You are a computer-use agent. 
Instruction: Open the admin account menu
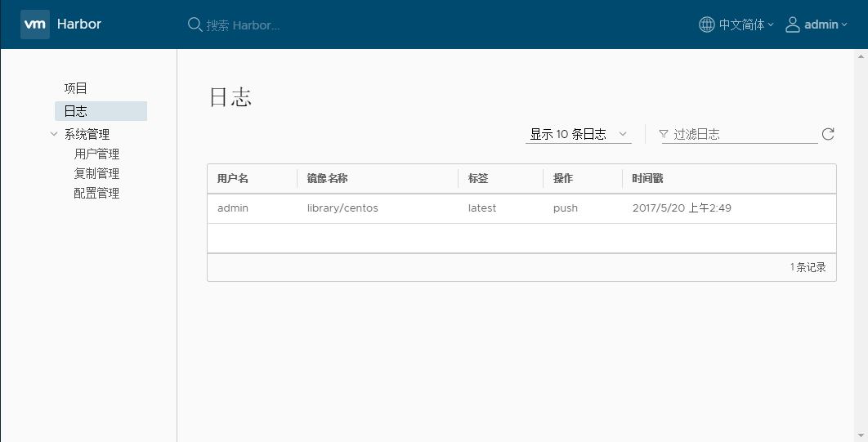click(825, 25)
